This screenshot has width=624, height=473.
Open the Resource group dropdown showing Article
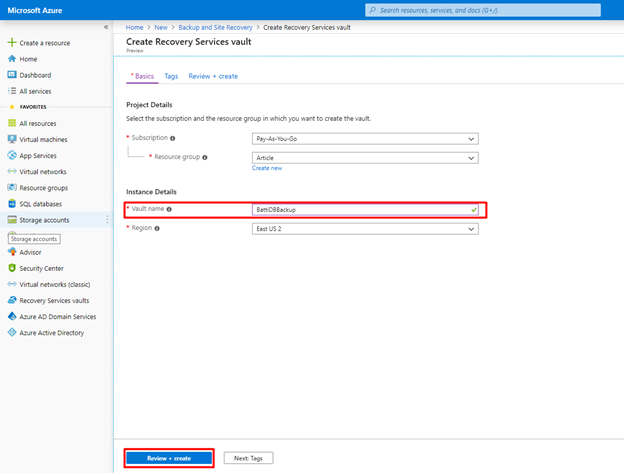[365, 158]
